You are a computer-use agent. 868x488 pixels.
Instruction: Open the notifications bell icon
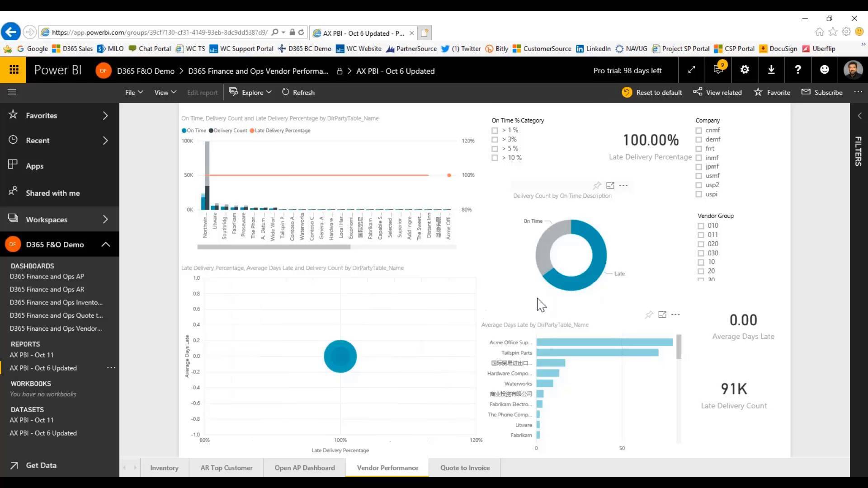tap(718, 70)
